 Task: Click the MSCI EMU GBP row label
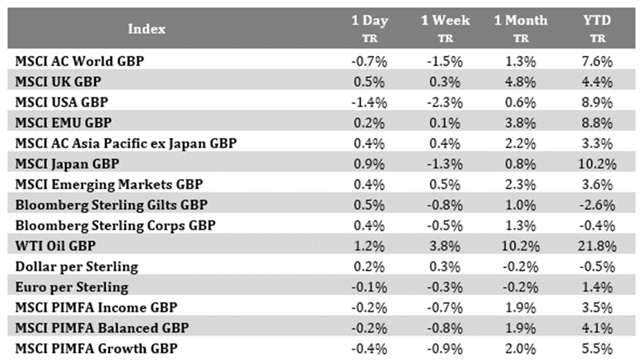tap(62, 123)
